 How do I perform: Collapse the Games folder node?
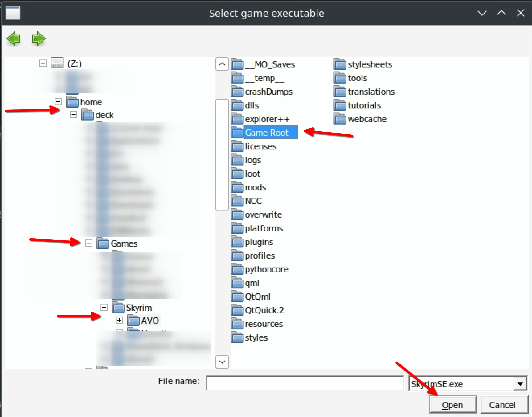click(x=89, y=243)
